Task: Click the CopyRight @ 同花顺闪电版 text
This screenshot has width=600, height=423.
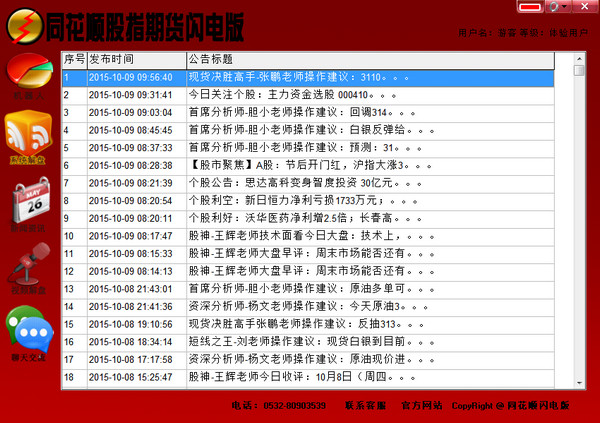Action: tap(510, 406)
